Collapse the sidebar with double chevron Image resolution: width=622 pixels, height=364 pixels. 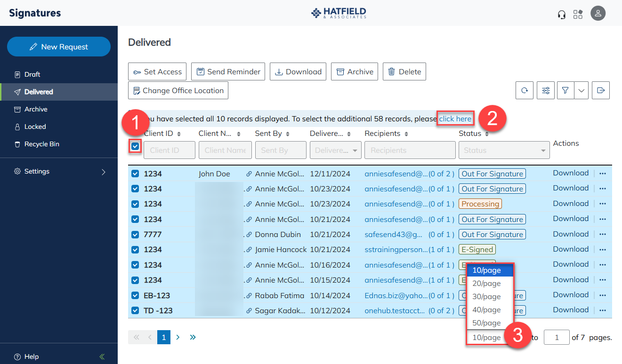pyautogui.click(x=102, y=356)
